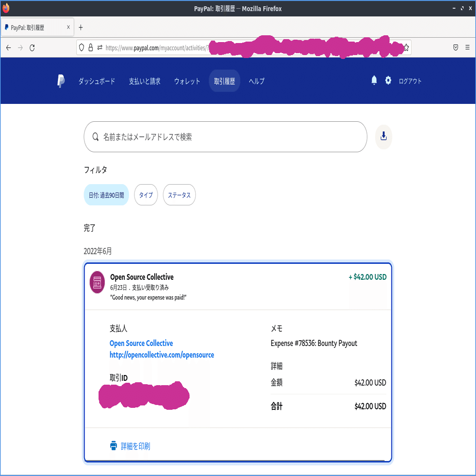
Task: Open the settings gear icon
Action: (x=388, y=80)
